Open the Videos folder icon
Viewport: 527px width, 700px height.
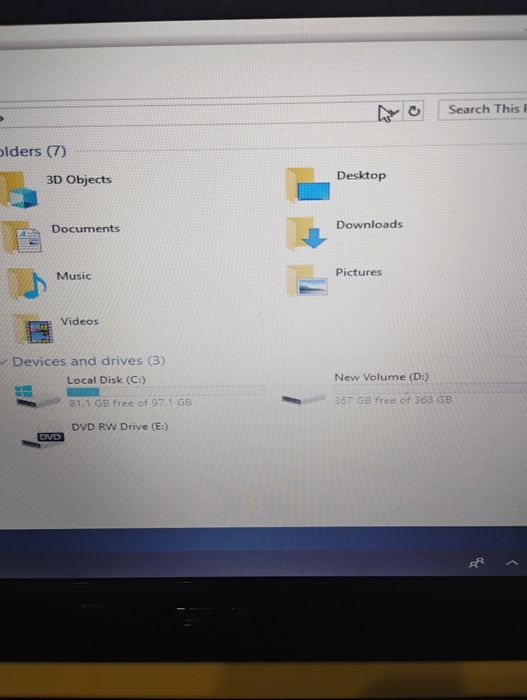tap(33, 329)
